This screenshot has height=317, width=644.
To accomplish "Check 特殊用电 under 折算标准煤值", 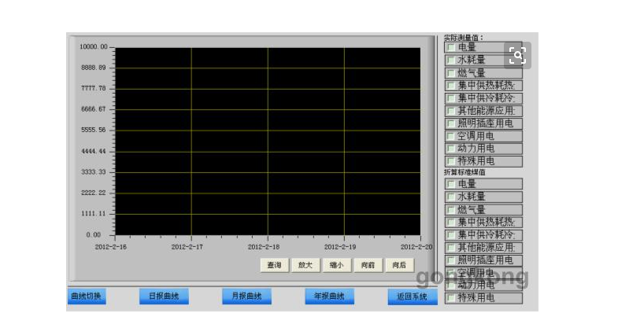I will tap(451, 297).
